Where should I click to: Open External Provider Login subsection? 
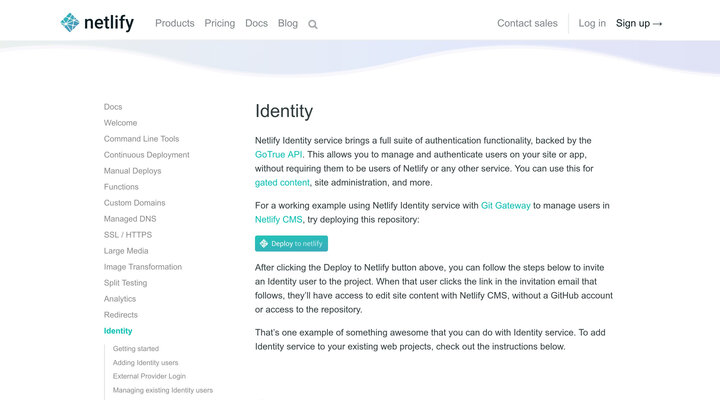click(149, 376)
